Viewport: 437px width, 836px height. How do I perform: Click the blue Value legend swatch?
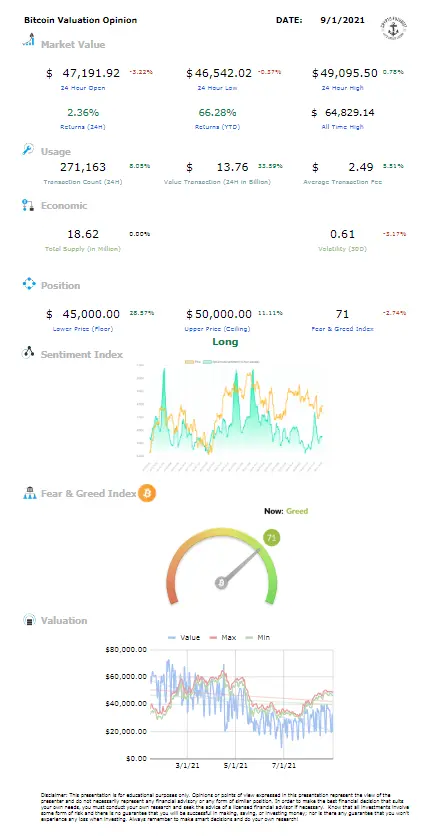click(x=173, y=638)
